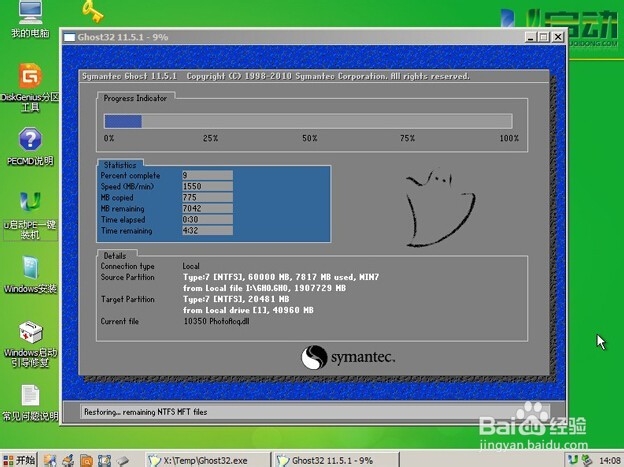The width and height of the screenshot is (624, 467).
Task: Click second quick launch icon in taskbar
Action: coord(68,461)
